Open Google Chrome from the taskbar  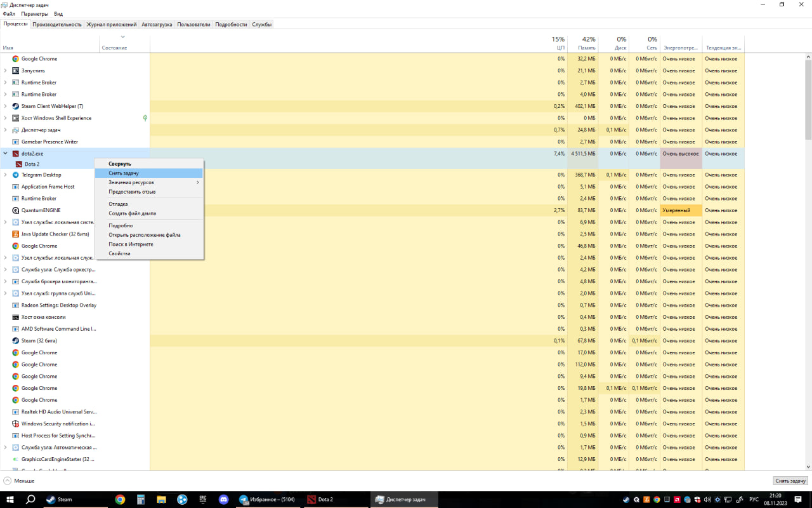[x=120, y=500]
